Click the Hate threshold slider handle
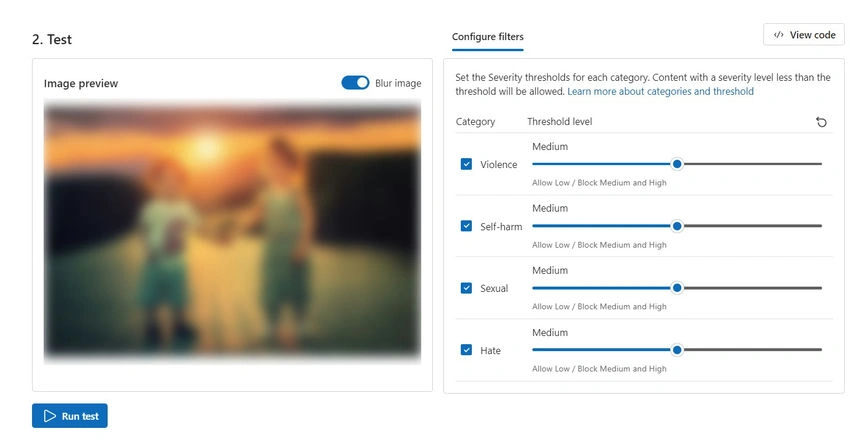 point(677,350)
